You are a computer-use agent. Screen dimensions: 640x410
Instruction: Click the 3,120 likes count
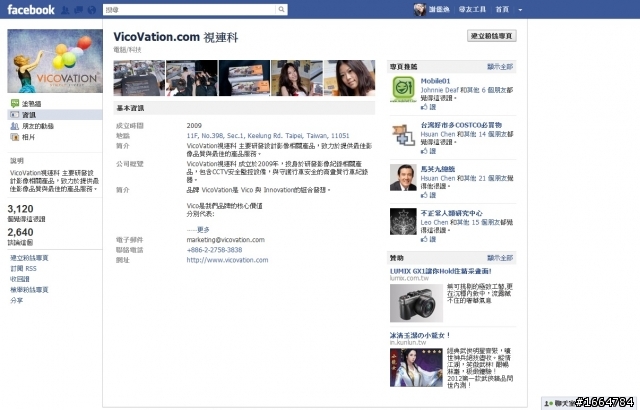[x=20, y=209]
